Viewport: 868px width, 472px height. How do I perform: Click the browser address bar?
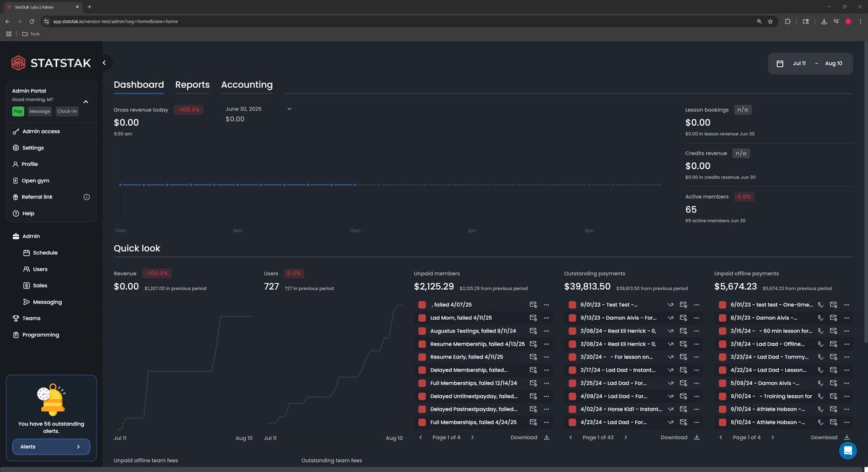pyautogui.click(x=400, y=21)
